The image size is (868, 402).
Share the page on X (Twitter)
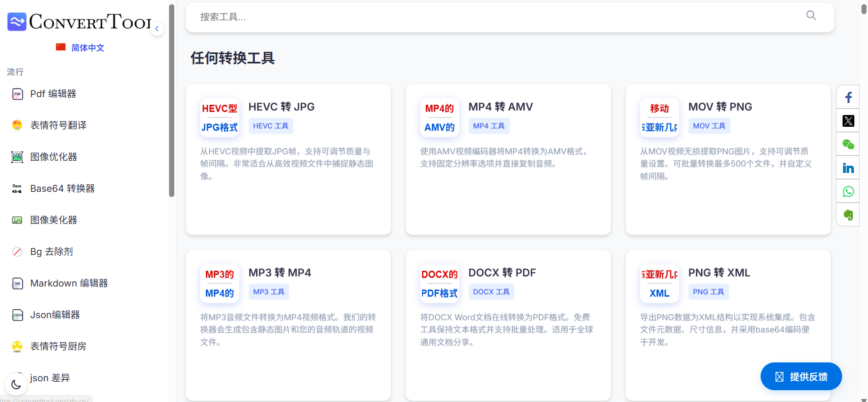point(848,121)
